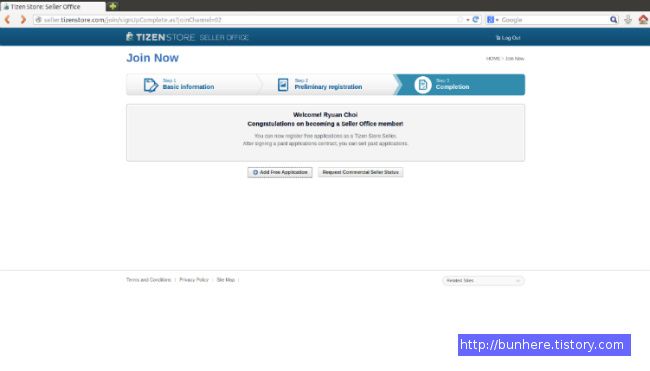This screenshot has height=371, width=650.
Task: Open the Privacy Policy link
Action: (194, 280)
